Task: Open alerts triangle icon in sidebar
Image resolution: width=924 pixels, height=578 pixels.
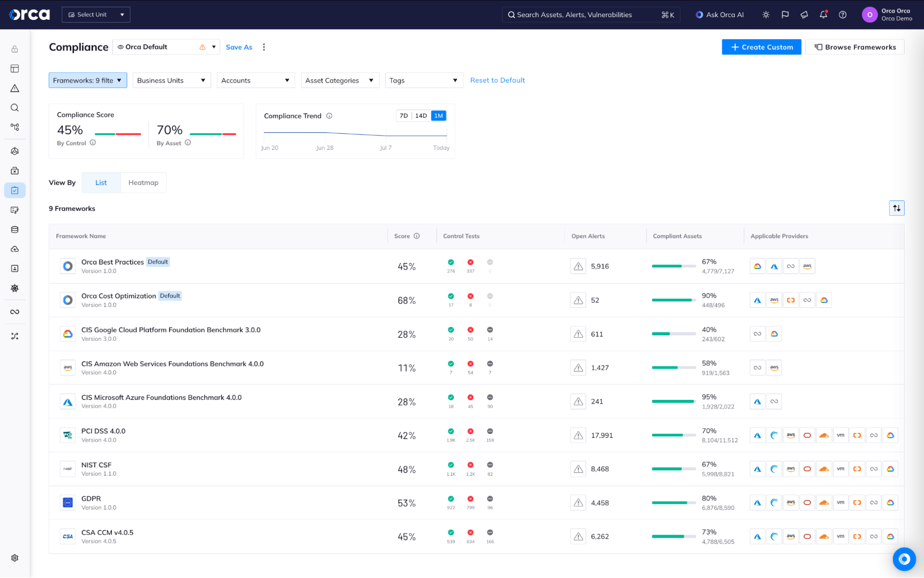Action: tap(15, 88)
